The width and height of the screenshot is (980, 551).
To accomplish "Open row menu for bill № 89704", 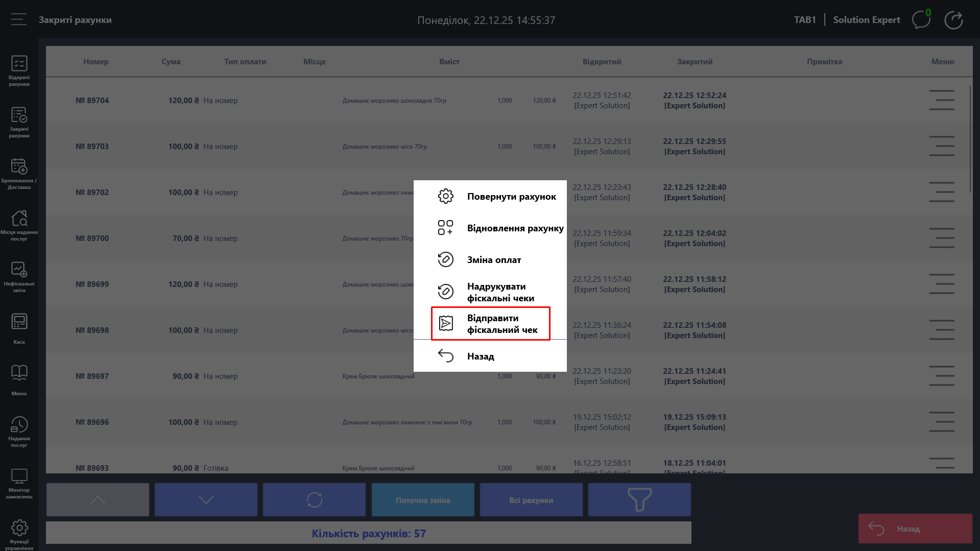I will click(x=941, y=100).
